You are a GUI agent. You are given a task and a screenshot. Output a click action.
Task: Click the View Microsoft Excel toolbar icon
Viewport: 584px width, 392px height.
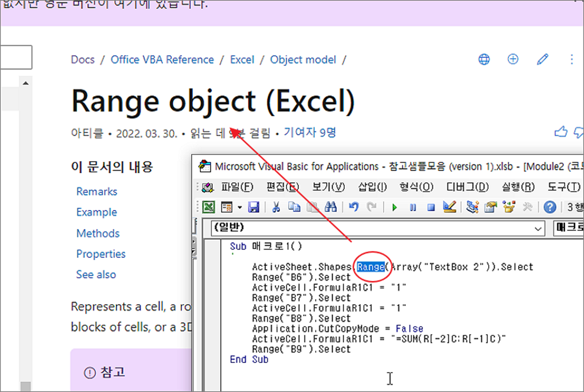point(208,207)
